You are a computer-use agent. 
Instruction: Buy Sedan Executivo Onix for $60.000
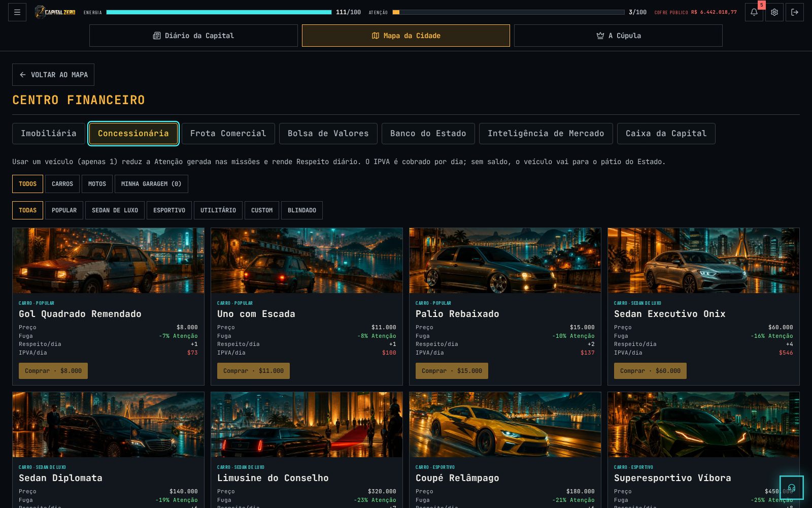click(x=651, y=371)
